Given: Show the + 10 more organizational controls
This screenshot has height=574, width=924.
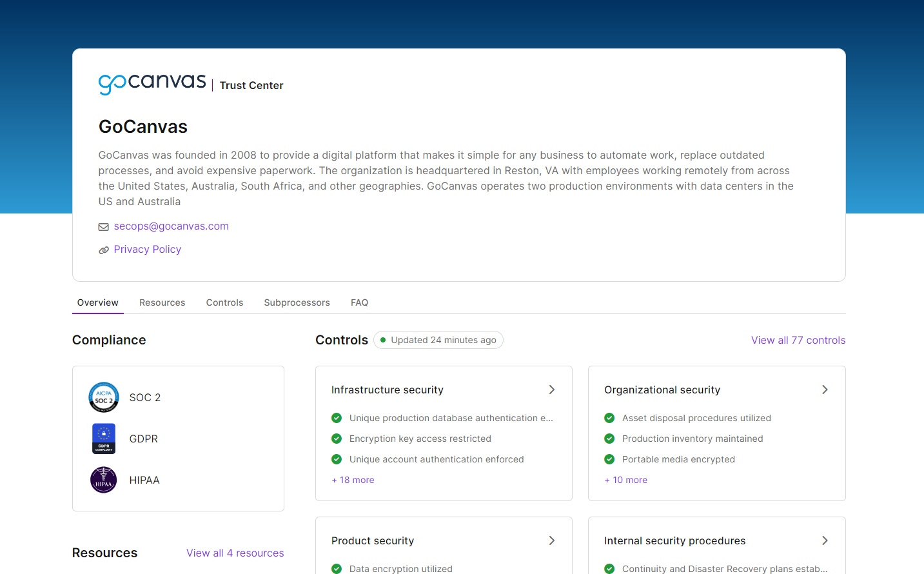Looking at the screenshot, I should tap(625, 480).
